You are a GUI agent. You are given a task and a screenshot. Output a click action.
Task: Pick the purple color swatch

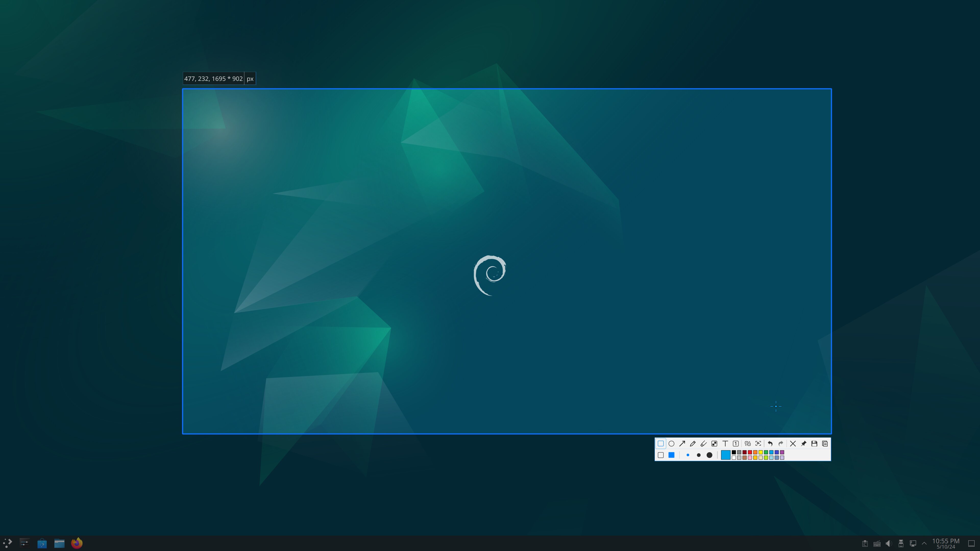point(782,453)
